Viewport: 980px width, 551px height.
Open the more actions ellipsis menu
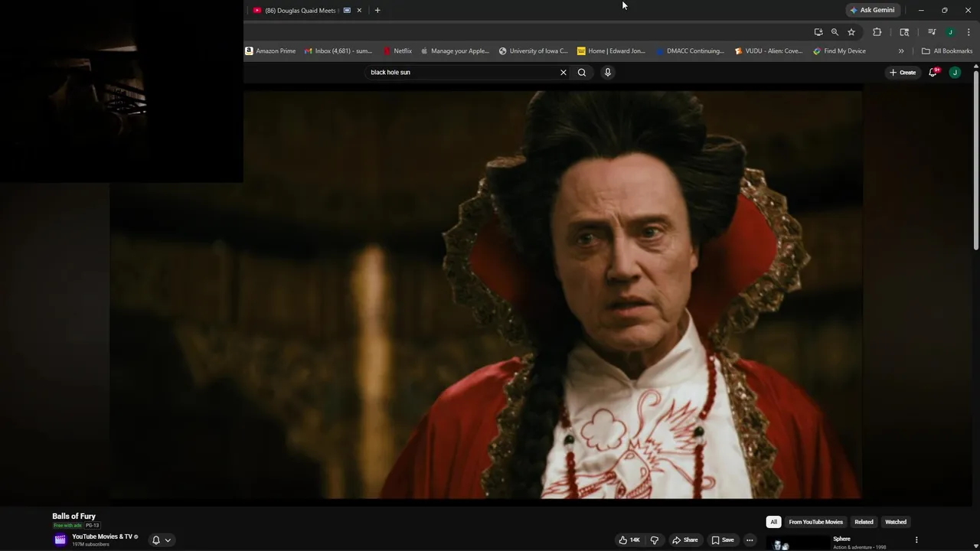point(750,540)
